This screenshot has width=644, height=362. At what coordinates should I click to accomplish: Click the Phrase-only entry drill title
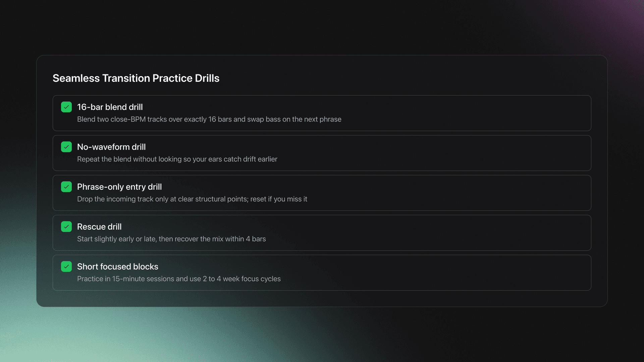tap(119, 187)
